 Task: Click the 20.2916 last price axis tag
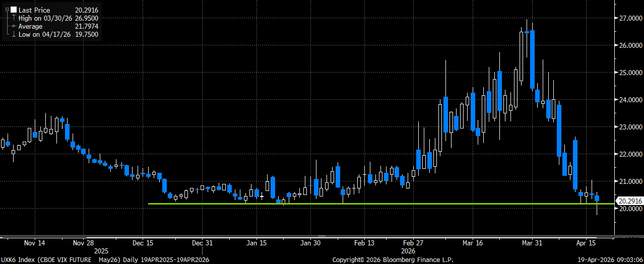[x=629, y=201]
